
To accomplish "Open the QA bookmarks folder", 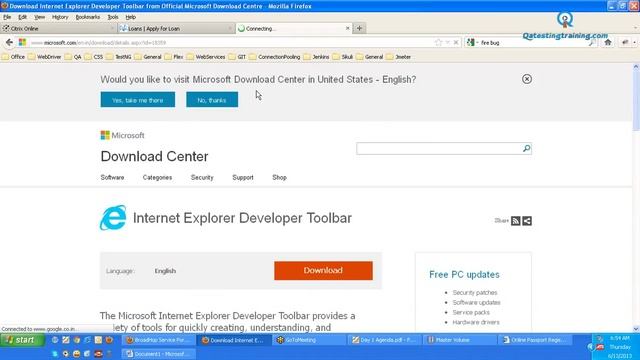I will pos(73,57).
